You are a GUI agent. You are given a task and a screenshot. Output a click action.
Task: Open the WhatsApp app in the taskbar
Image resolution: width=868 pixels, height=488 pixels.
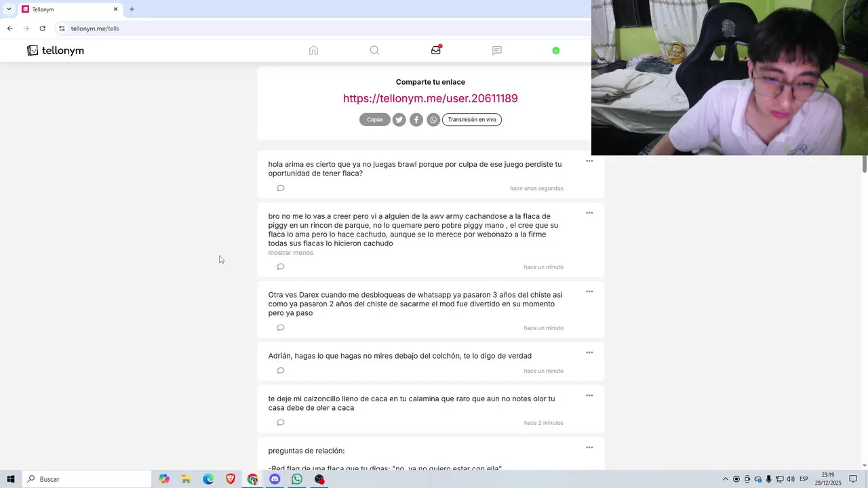point(297,479)
